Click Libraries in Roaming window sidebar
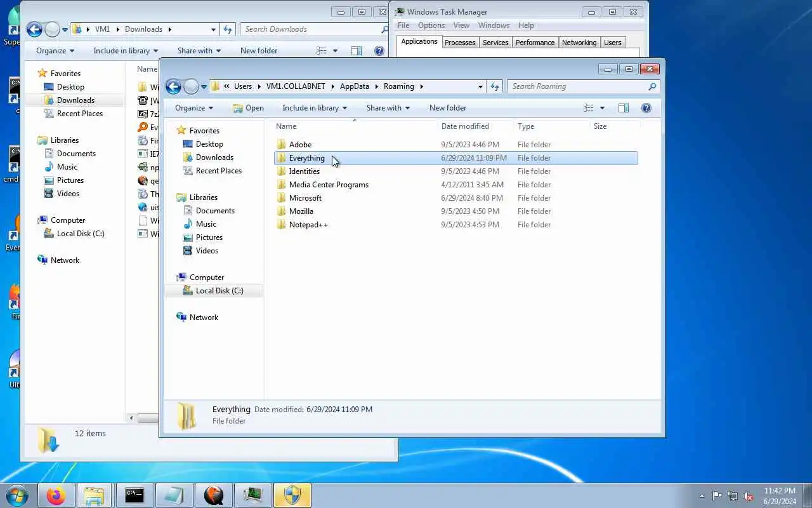812x508 pixels. click(203, 197)
